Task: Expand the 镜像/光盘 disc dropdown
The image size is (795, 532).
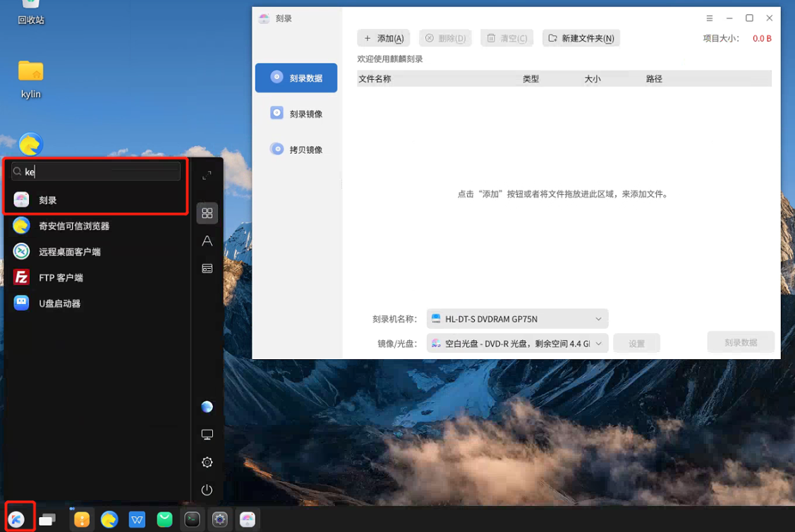Action: (517, 344)
